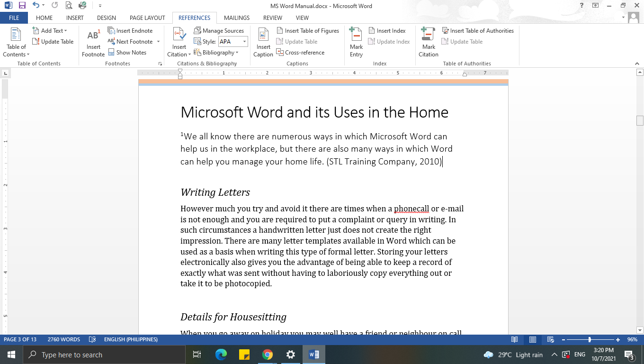Switch to the REVIEW tab
Viewport: 644px width, 364px height.
[273, 18]
